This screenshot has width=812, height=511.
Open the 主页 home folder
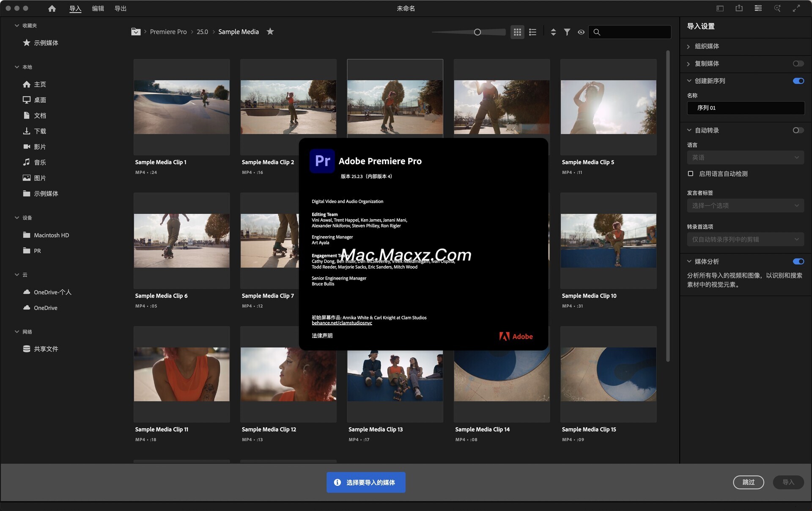tap(35, 84)
